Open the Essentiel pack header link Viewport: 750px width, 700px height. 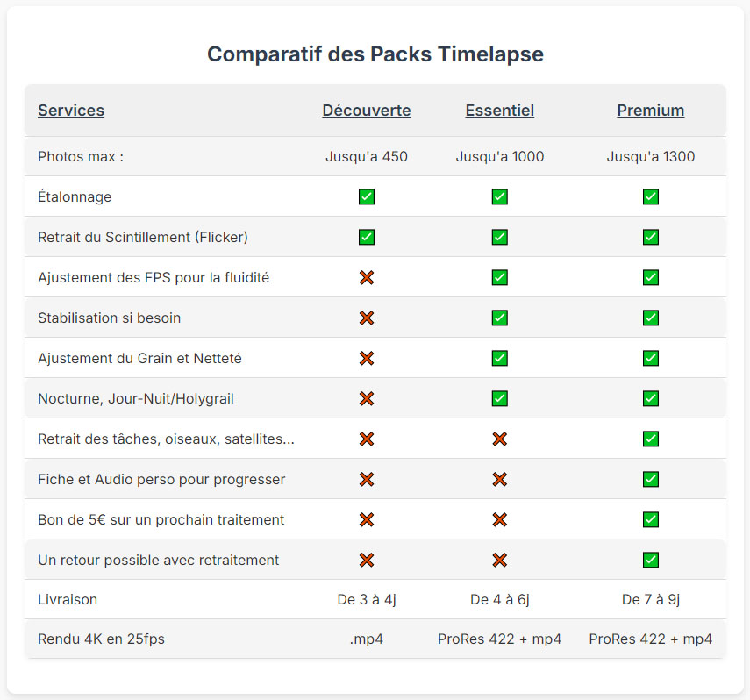click(x=499, y=111)
